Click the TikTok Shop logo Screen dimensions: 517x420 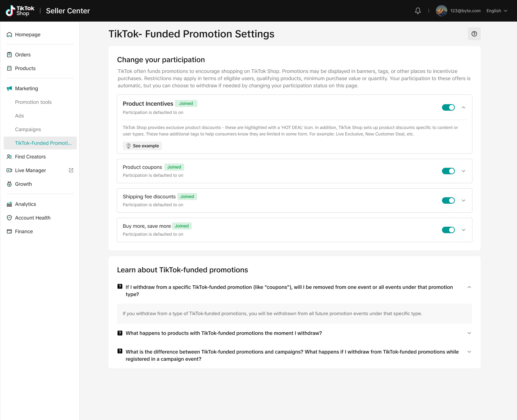click(20, 11)
